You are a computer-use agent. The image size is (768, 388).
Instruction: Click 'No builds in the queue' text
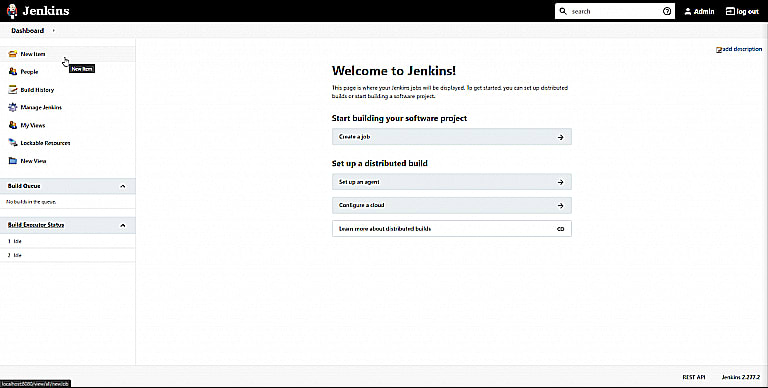[x=31, y=202]
